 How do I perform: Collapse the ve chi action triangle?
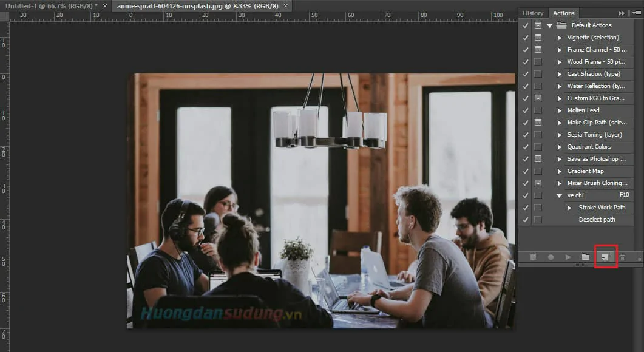tap(560, 195)
